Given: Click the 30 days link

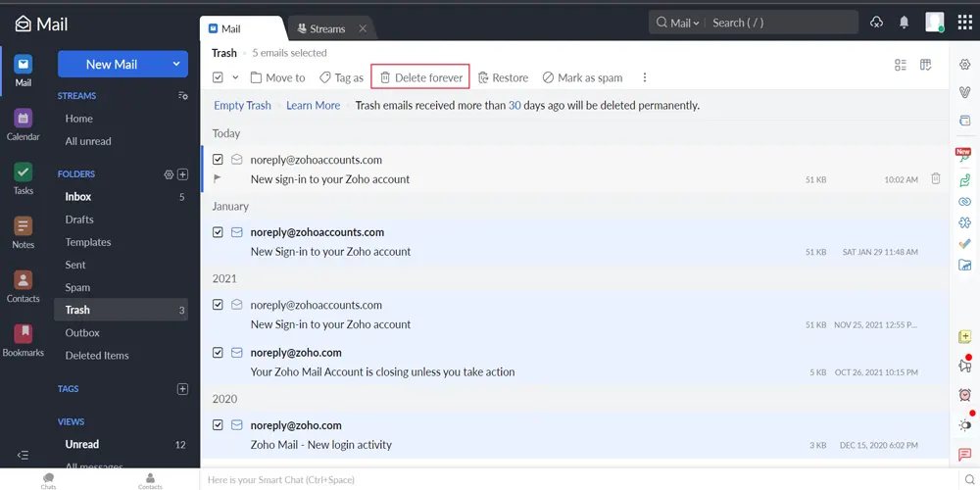Looking at the screenshot, I should (514, 106).
